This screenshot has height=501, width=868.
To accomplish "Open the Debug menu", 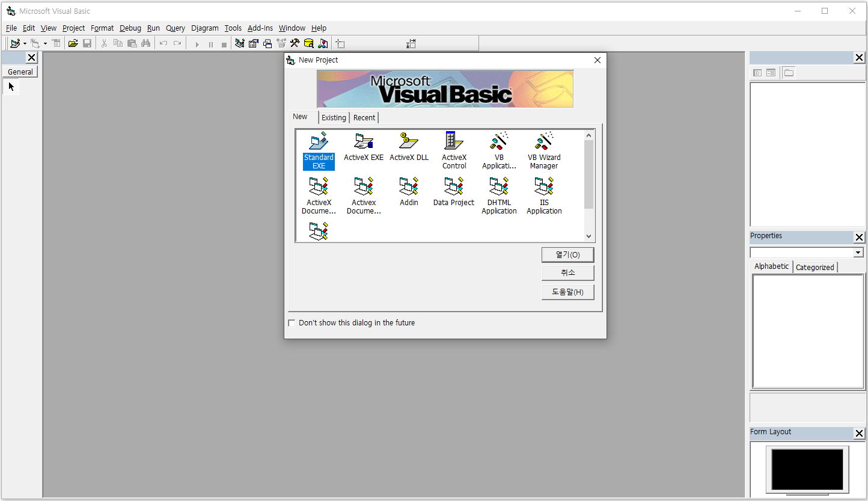I will 130,28.
